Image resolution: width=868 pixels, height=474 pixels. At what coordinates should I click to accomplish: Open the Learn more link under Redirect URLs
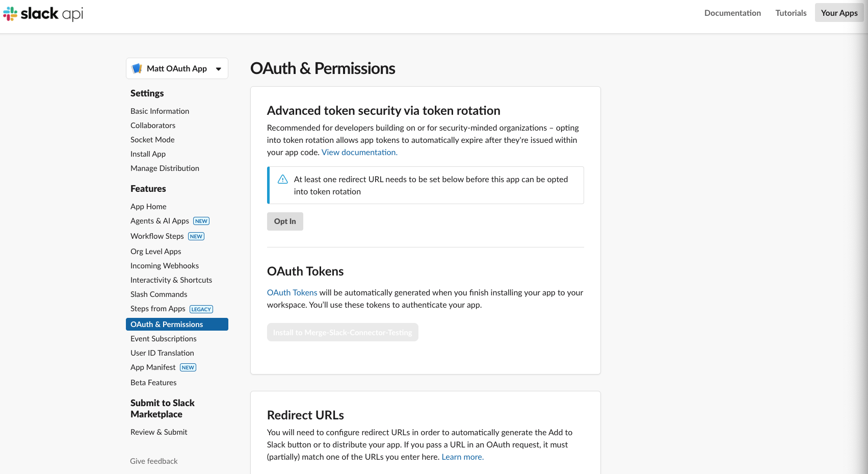pyautogui.click(x=463, y=457)
